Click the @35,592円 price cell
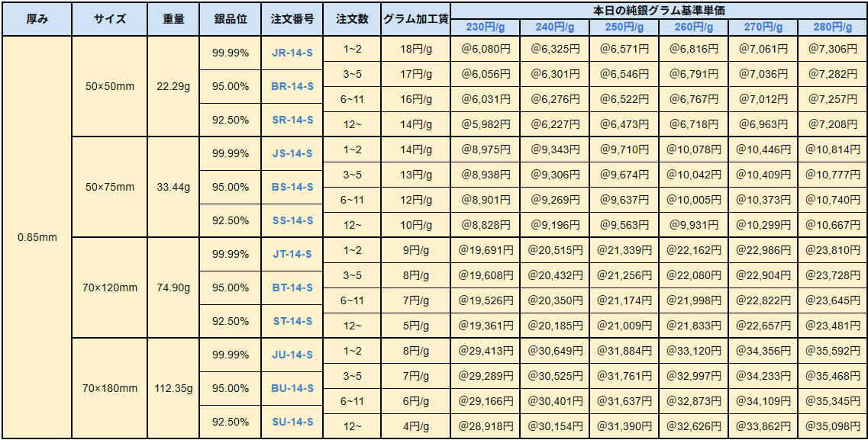The height and width of the screenshot is (440, 868). (832, 351)
